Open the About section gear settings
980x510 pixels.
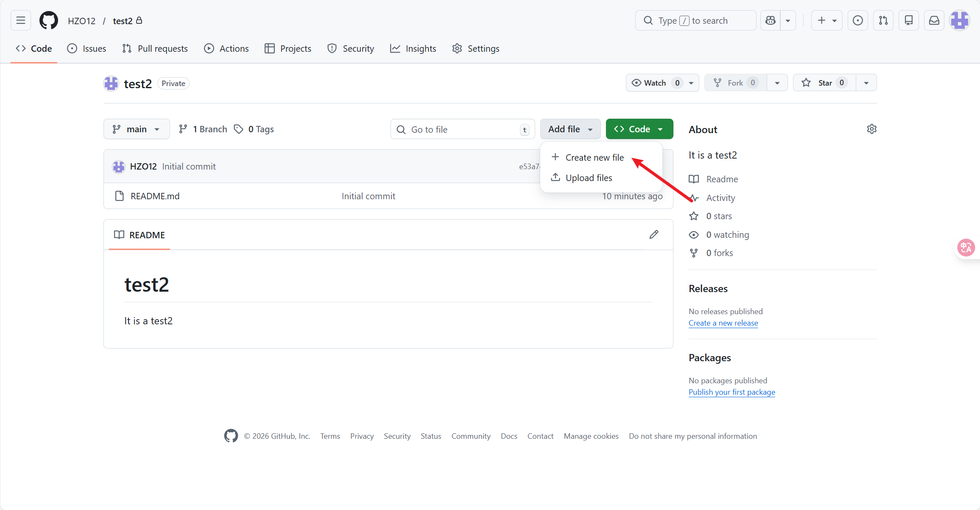pyautogui.click(x=871, y=129)
